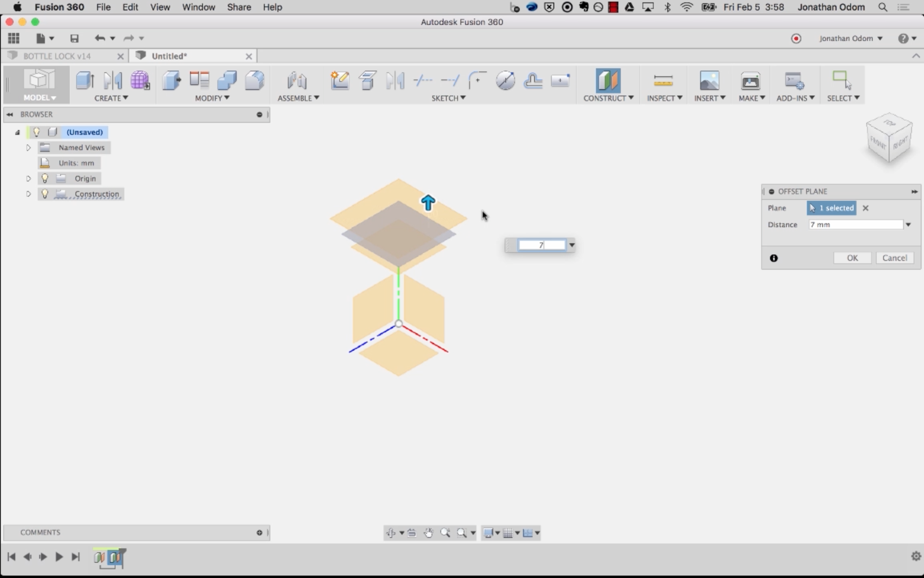Open the Window menu in menu bar
The image size is (924, 578).
(198, 7)
